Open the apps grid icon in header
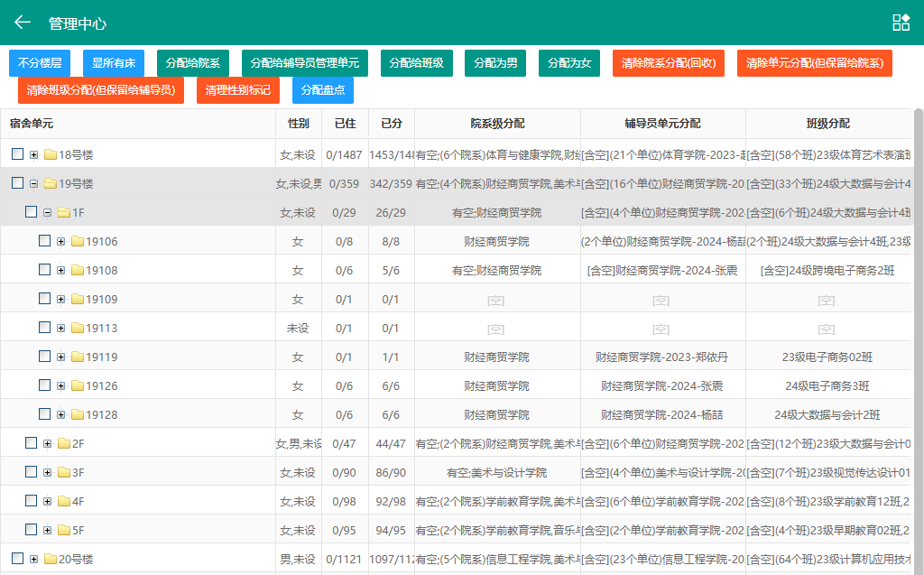924x575 pixels. point(901,23)
